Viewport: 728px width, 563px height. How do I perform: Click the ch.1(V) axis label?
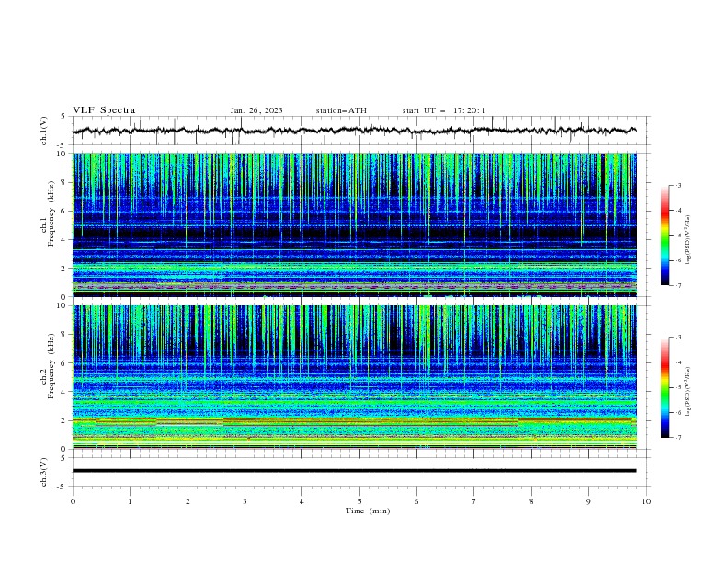tap(44, 131)
